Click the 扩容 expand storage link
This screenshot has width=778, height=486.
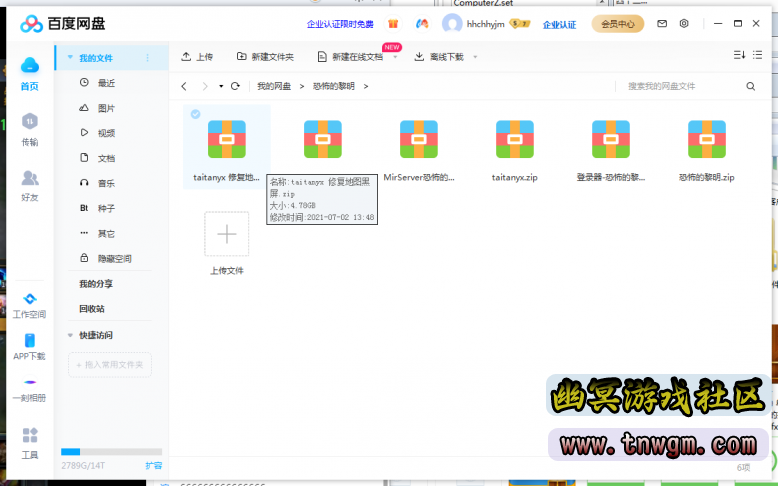point(153,466)
